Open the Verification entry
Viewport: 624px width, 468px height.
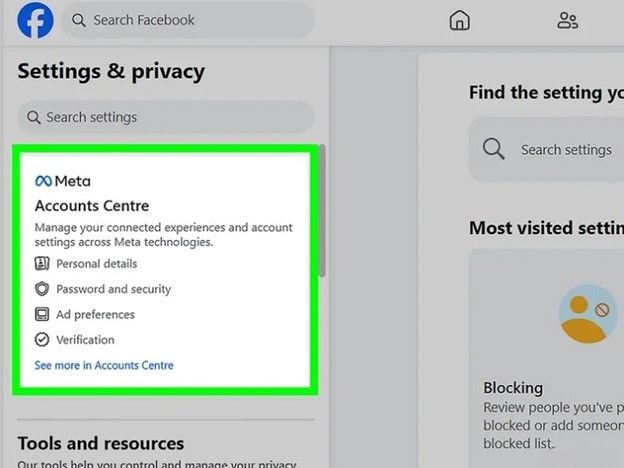85,340
